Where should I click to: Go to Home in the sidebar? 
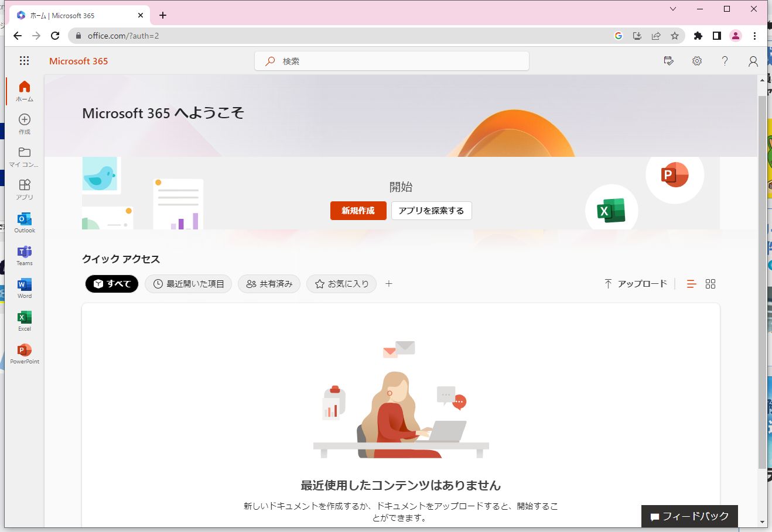tap(25, 91)
